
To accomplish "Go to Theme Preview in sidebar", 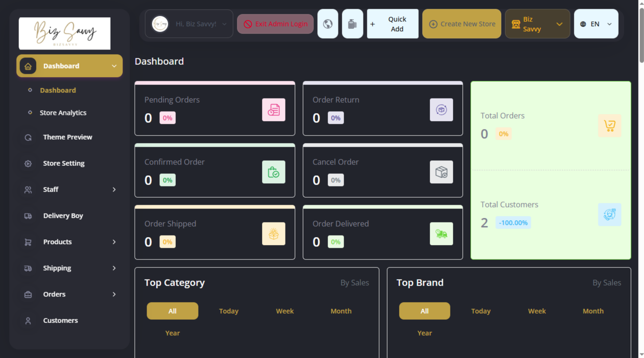I will [67, 137].
